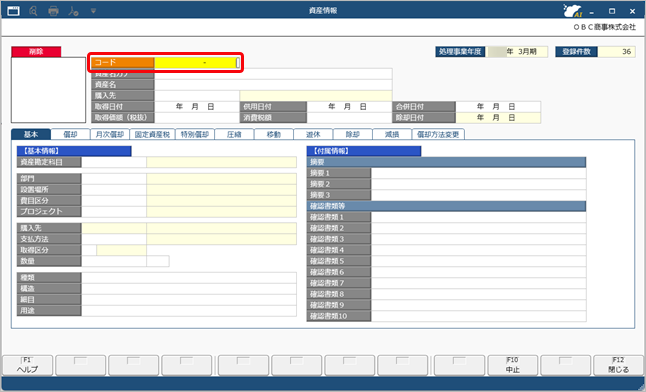This screenshot has width=646, height=392.
Task: Click the 細目 input field
Action: click(189, 300)
